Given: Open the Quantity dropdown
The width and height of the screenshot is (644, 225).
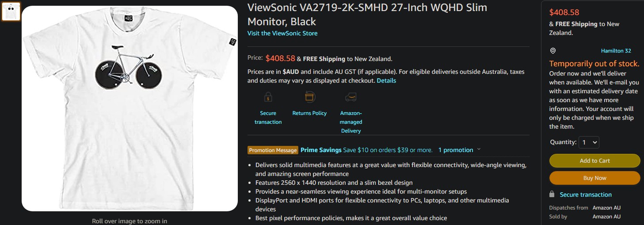Looking at the screenshot, I should (589, 142).
